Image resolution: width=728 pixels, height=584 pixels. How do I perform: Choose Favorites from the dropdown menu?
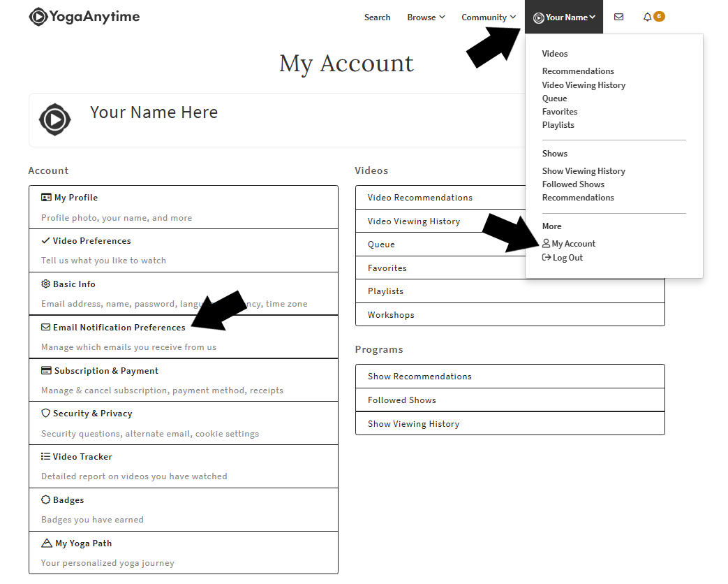pos(560,112)
